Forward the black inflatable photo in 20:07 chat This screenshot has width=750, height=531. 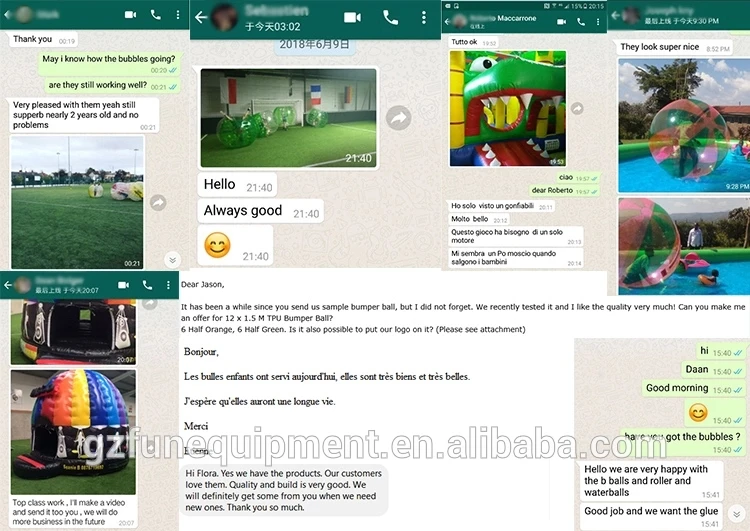[x=150, y=304]
